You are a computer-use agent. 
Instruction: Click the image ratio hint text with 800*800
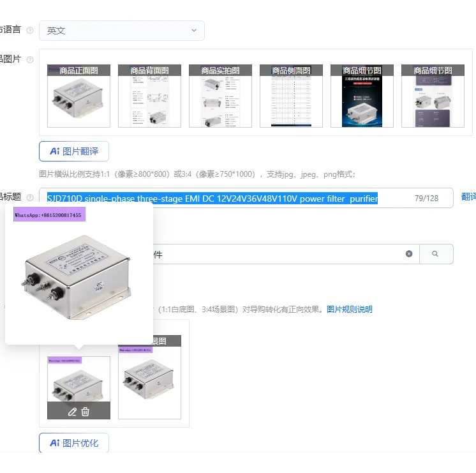(197, 174)
